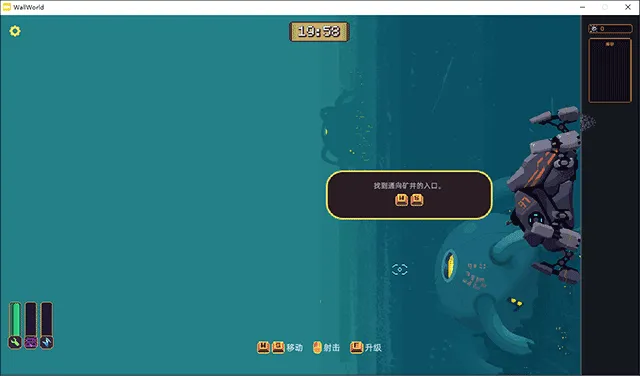Click the empty bar above purple icon
This screenshot has width=640, height=376.
(x=31, y=319)
